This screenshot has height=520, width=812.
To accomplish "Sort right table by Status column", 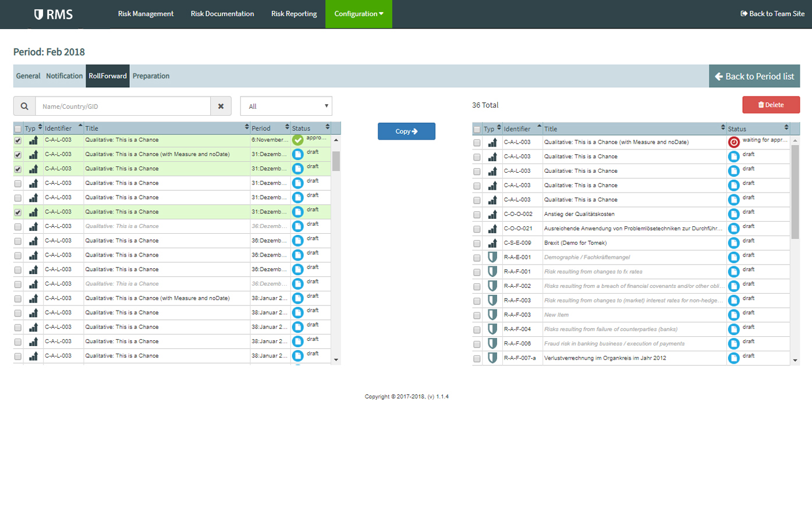I will [x=758, y=129].
